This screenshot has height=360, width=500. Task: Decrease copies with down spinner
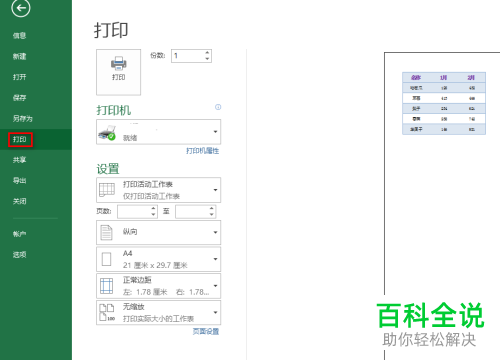(x=207, y=59)
